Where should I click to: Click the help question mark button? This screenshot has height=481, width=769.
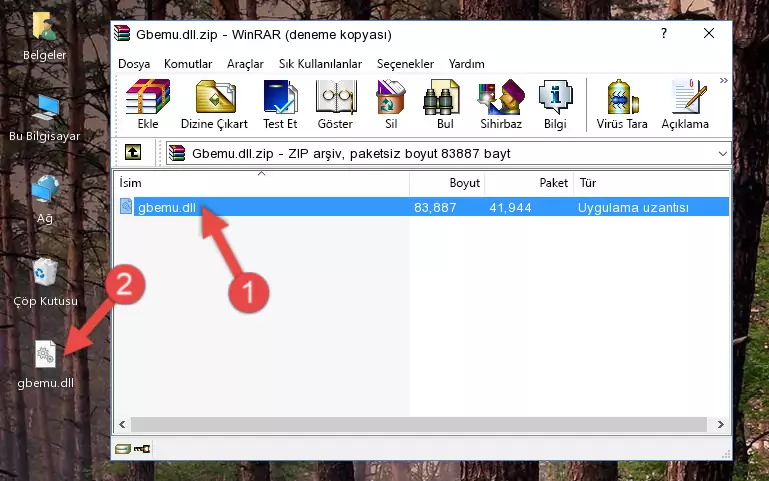[664, 33]
